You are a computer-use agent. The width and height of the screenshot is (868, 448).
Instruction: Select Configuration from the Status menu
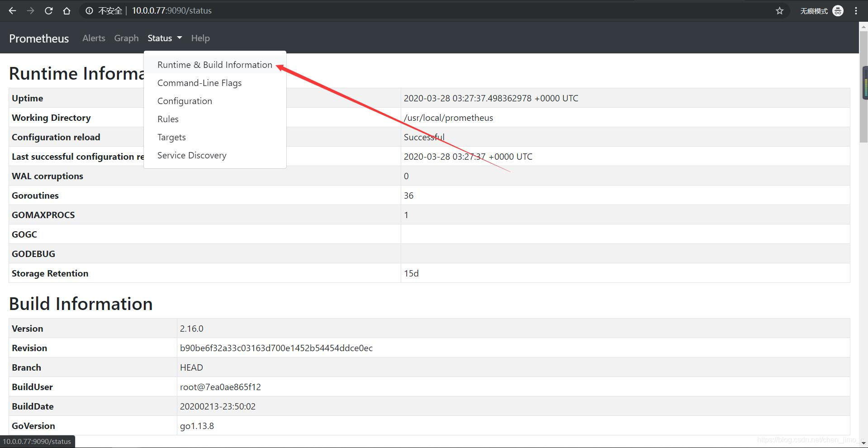pyautogui.click(x=215, y=101)
